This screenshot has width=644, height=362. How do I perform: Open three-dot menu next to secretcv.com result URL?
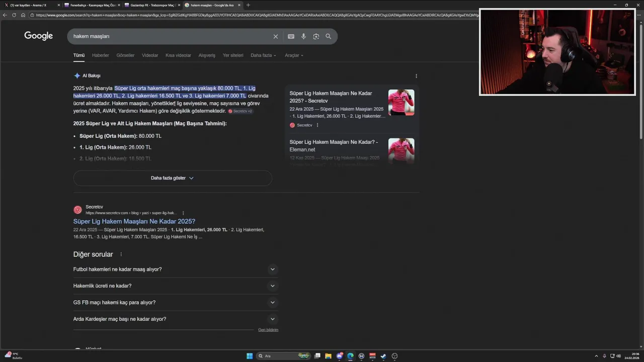point(183,213)
